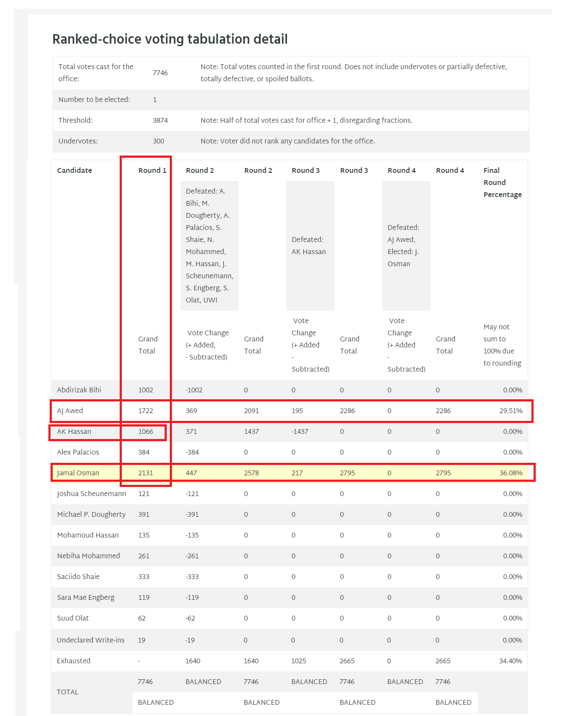The width and height of the screenshot is (588, 716).
Task: Click AJ Awed's Round 3 total 2286
Action: [x=347, y=411]
